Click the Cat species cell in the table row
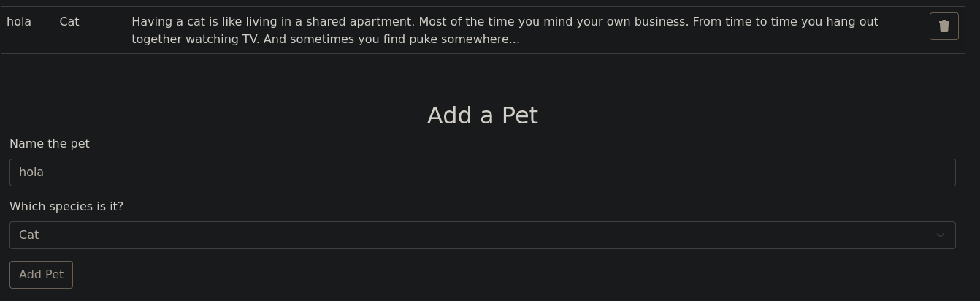Viewport: 980px width, 301px height. pyautogui.click(x=69, y=22)
